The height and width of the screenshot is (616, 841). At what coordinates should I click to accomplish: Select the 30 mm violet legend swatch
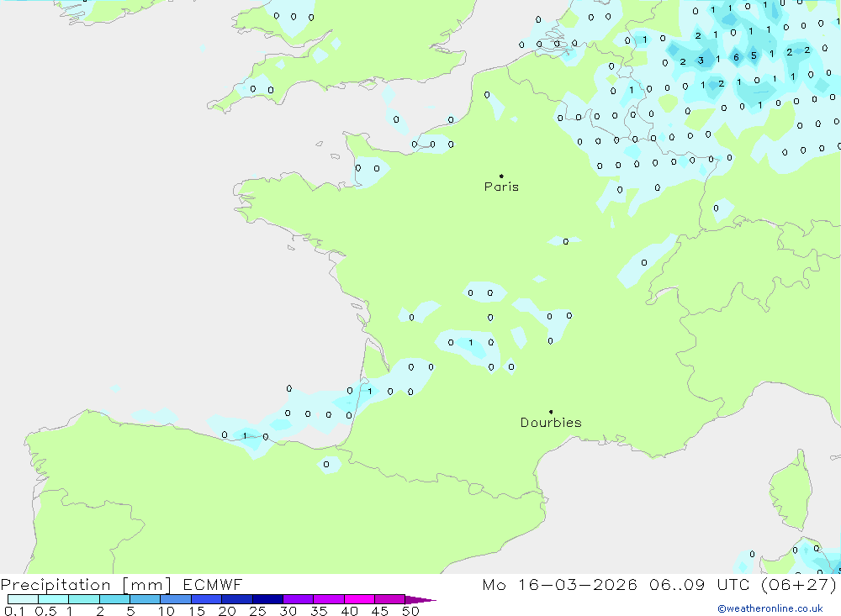(x=298, y=600)
